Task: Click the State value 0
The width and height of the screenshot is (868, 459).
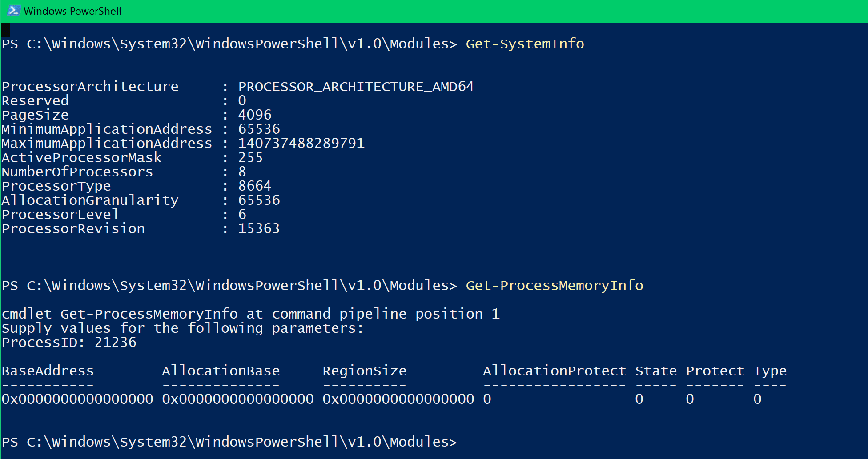Action: [x=639, y=399]
